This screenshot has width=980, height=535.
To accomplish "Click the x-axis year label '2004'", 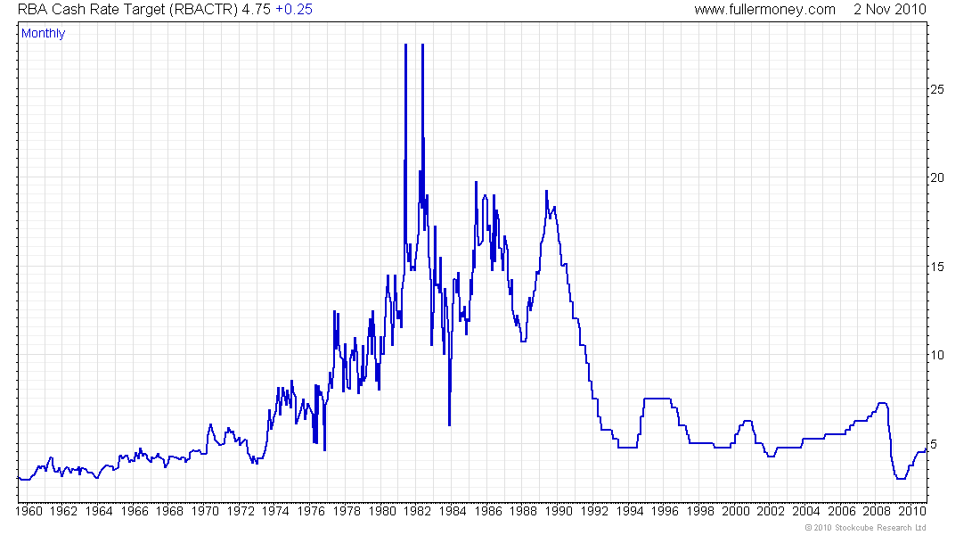I will pyautogui.click(x=806, y=511).
